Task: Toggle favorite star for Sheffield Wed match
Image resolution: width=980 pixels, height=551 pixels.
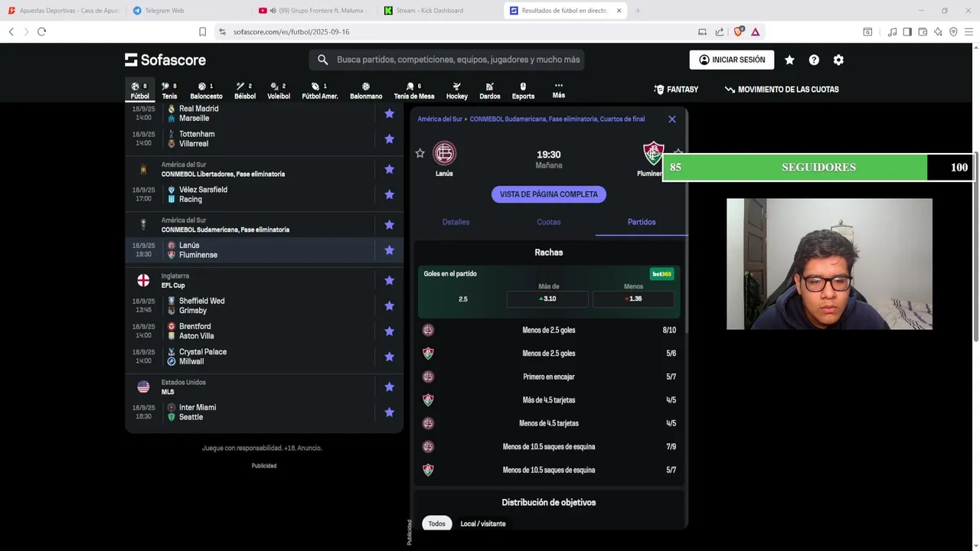Action: coord(389,305)
